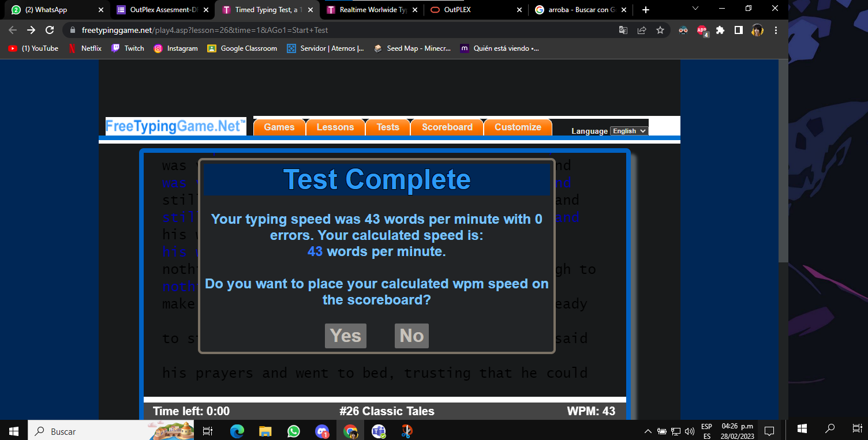The image size is (868, 440).
Task: Go back to the previous page
Action: [13, 30]
